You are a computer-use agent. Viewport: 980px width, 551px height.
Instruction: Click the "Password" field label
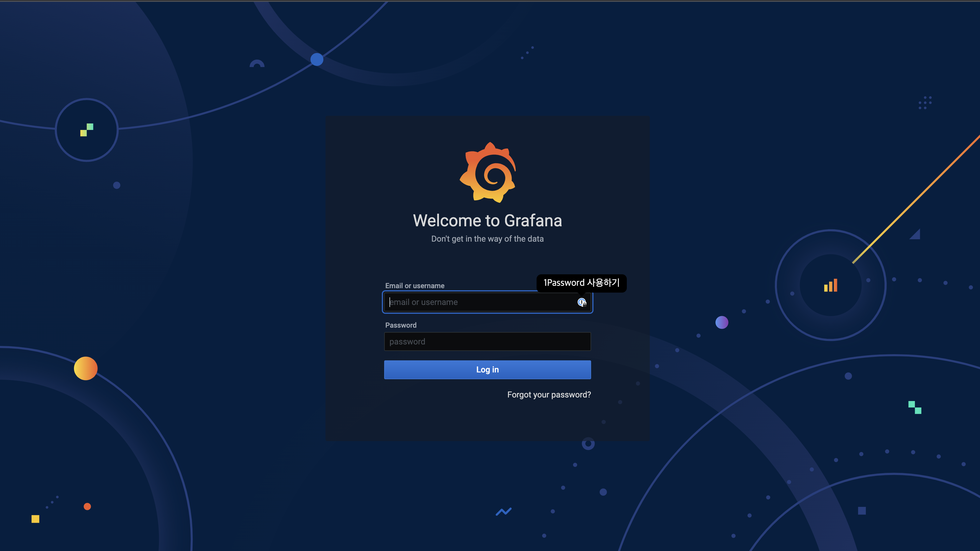point(401,325)
